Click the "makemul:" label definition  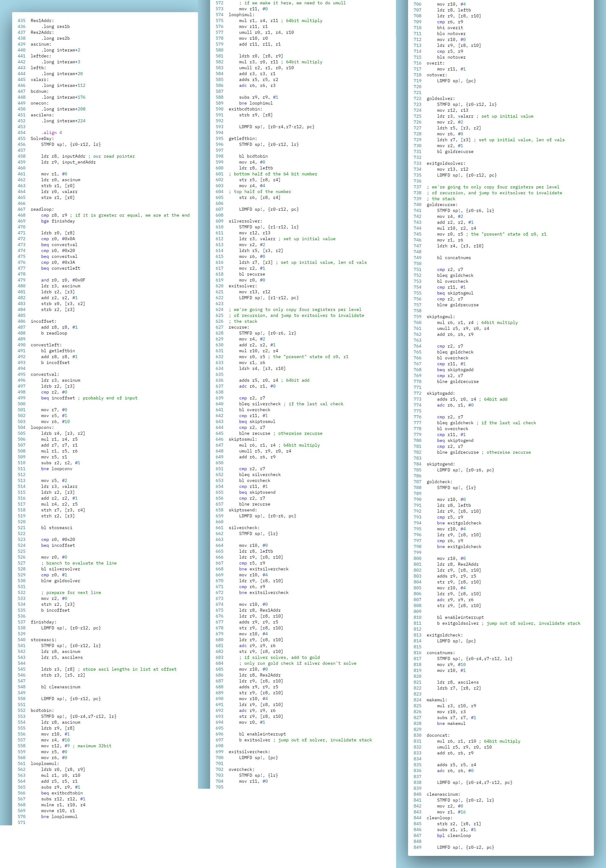[437, 700]
